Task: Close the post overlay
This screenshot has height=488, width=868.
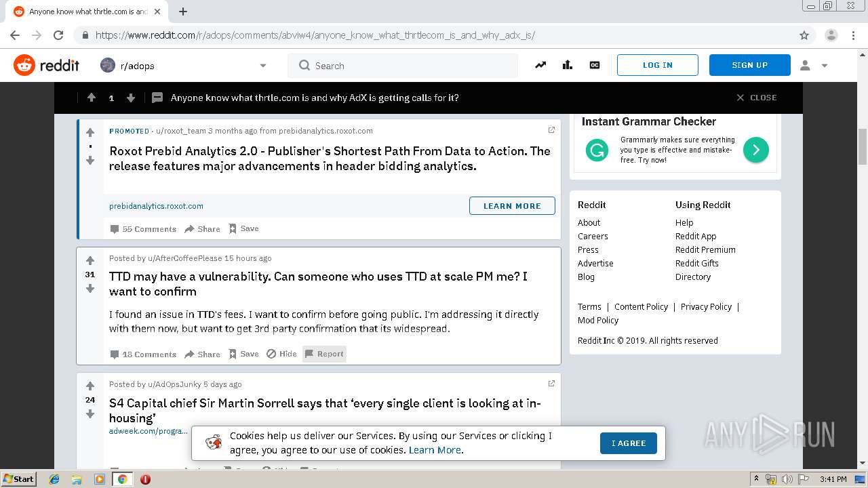Action: click(x=756, y=98)
